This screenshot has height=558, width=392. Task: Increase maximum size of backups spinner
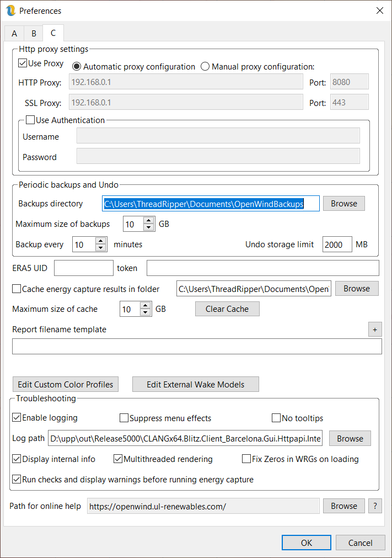point(148,221)
